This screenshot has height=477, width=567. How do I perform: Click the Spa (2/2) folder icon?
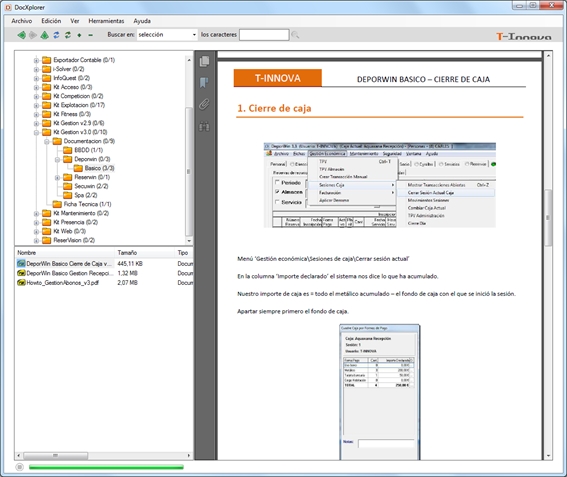coord(68,195)
